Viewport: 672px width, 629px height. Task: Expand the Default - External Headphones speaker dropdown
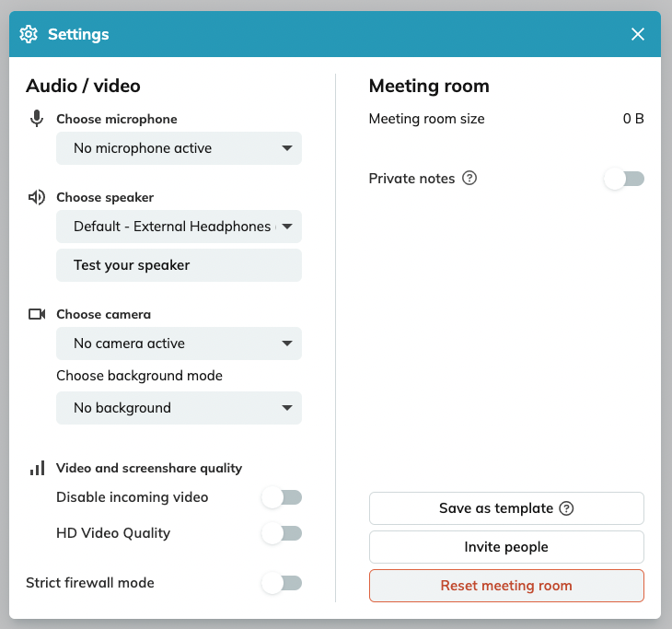180,227
